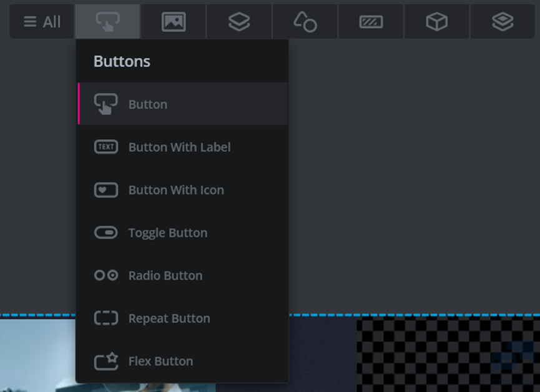Open the All widgets list
Screen dimensions: 540x392
coord(42,22)
